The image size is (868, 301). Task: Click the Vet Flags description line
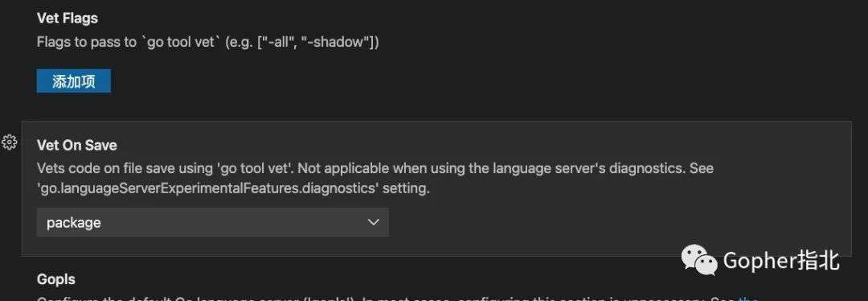208,42
